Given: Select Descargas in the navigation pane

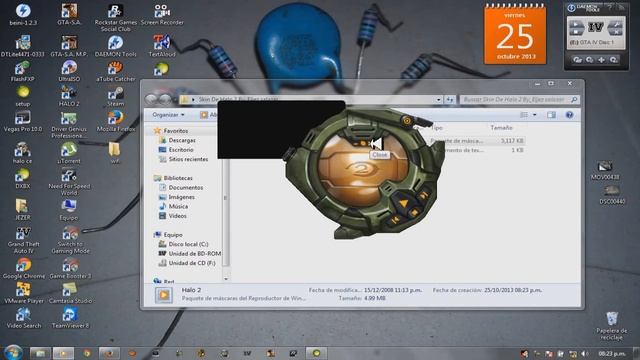Looking at the screenshot, I should tap(182, 140).
